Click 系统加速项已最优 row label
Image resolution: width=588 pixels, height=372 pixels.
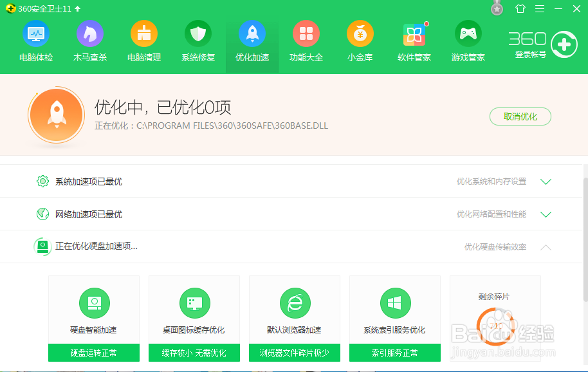point(89,181)
